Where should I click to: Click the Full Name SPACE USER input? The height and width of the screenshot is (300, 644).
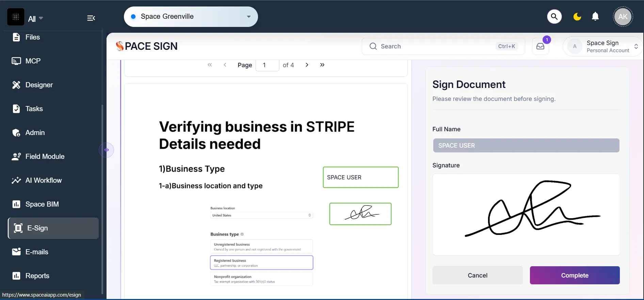[526, 146]
